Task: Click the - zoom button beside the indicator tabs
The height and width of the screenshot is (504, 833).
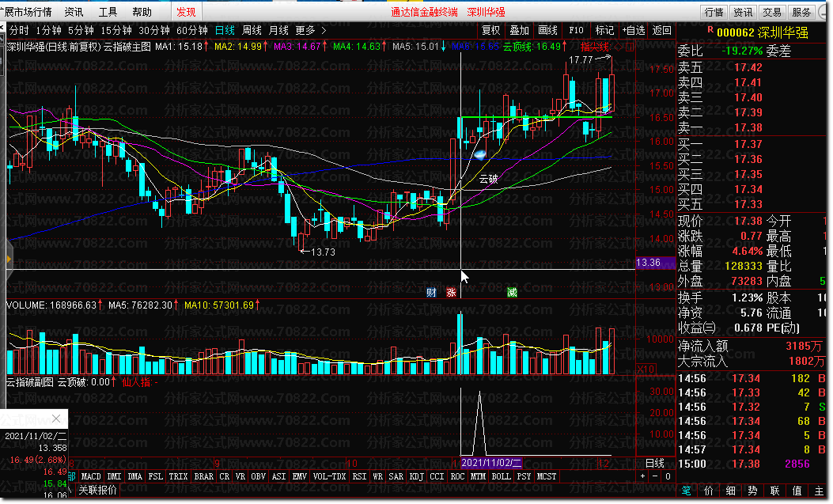Action: [x=655, y=477]
